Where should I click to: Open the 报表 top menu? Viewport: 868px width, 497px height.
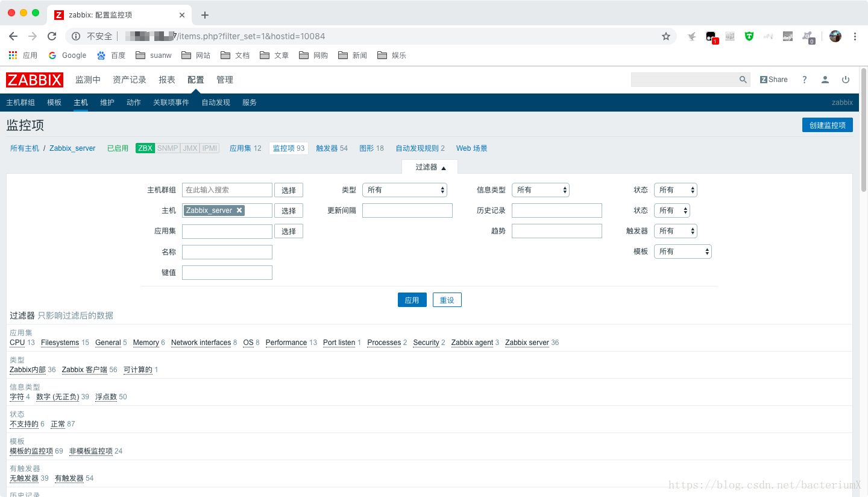(167, 80)
